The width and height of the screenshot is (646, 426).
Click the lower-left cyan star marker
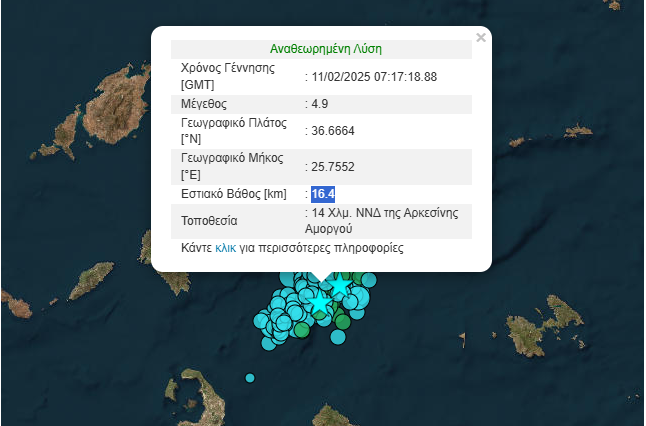click(x=319, y=301)
